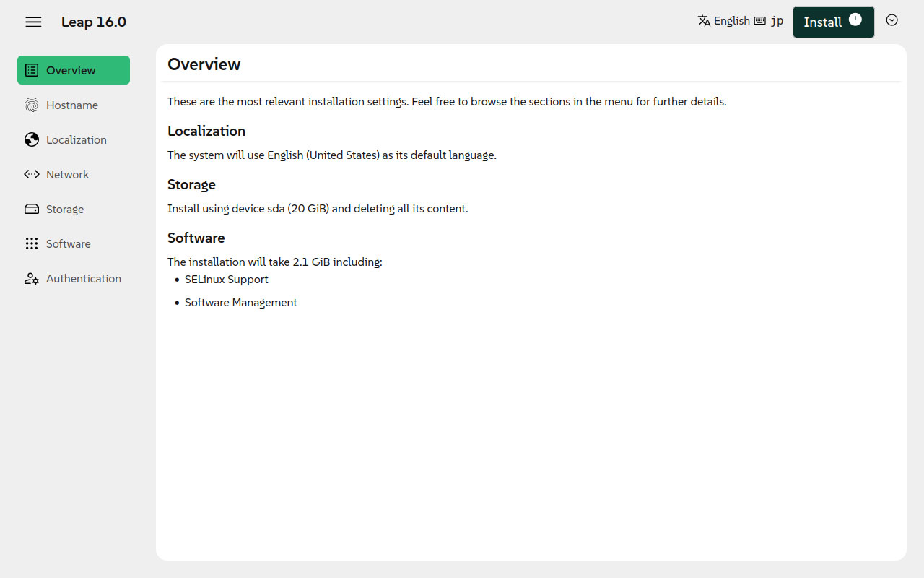The image size is (924, 578).
Task: Click the translate language icon in header
Action: pos(705,21)
